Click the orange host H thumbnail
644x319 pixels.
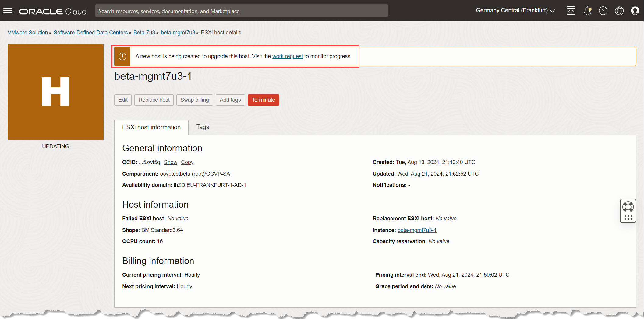(55, 92)
